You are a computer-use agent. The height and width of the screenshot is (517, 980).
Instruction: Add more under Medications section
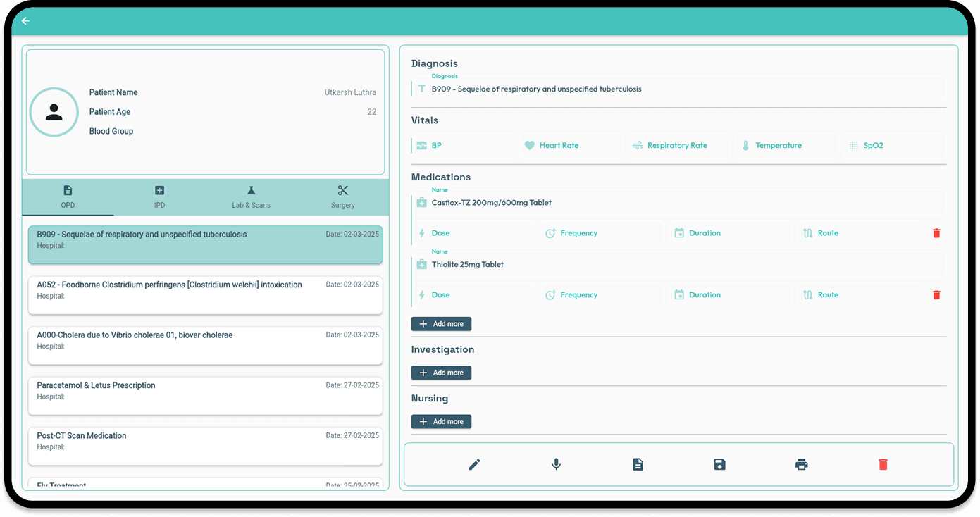[x=441, y=324]
